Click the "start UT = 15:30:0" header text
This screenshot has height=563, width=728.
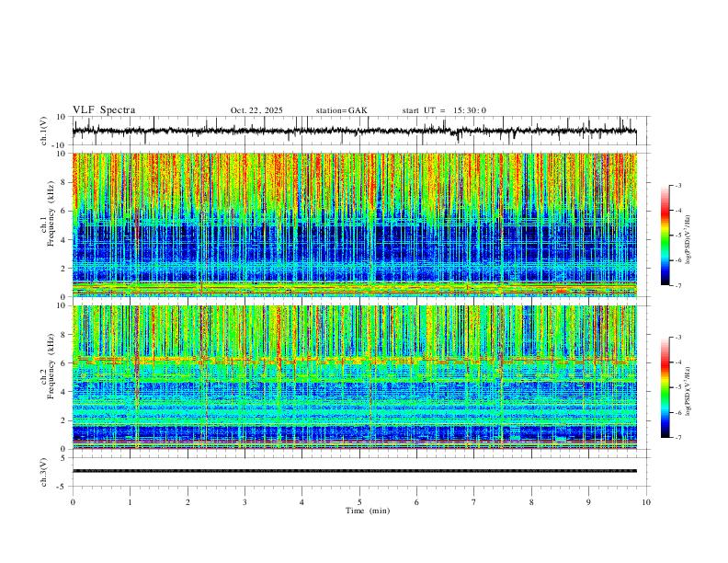pos(444,110)
